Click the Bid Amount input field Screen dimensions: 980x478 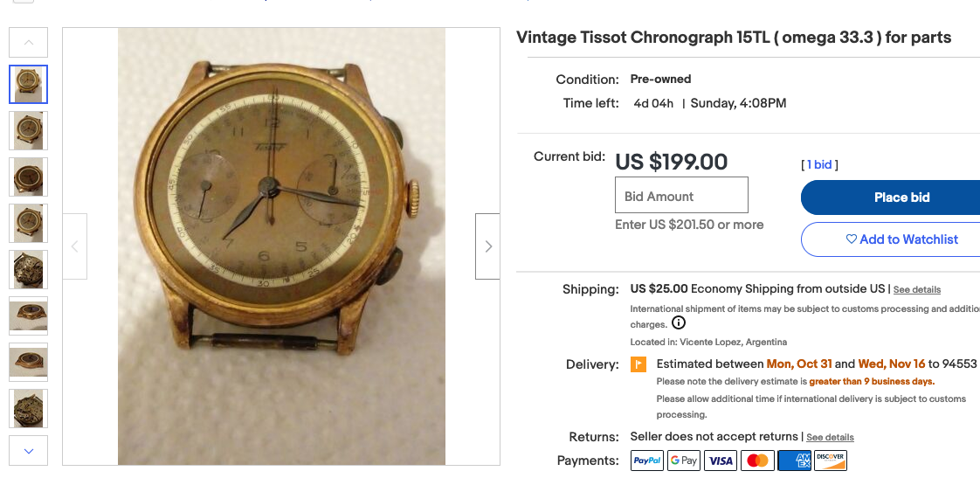(x=681, y=195)
